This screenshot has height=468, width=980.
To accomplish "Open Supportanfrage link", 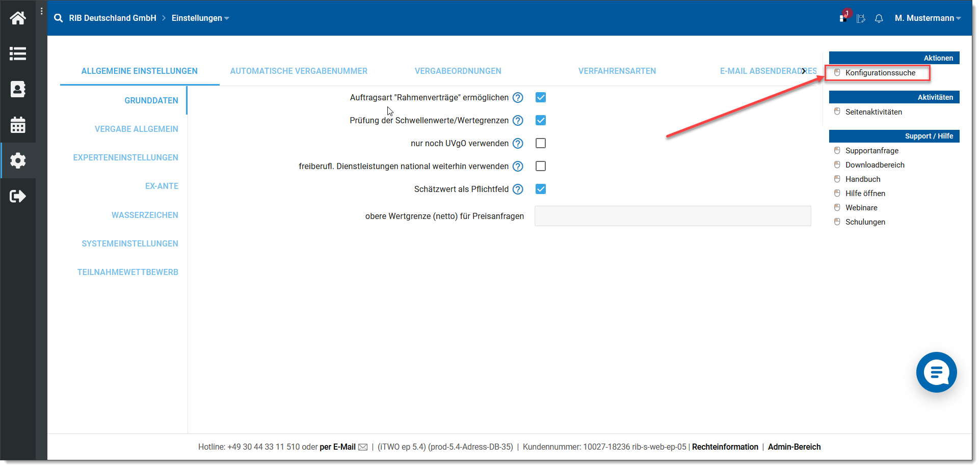I will pyautogui.click(x=872, y=151).
